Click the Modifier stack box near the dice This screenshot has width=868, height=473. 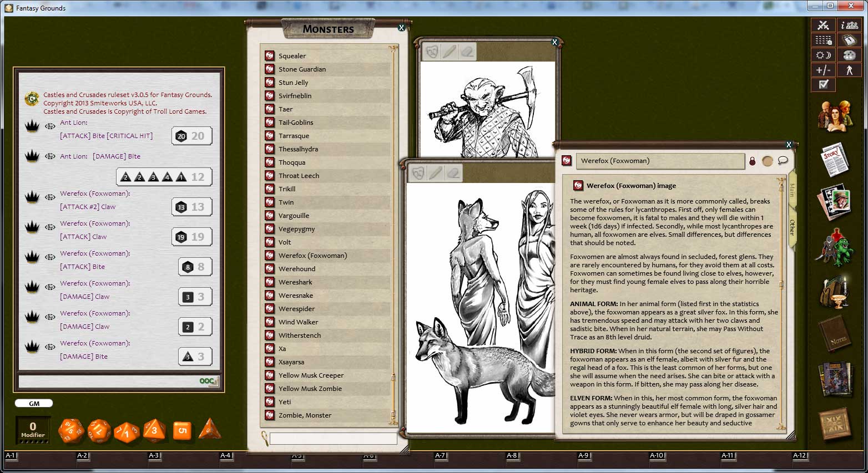33,430
